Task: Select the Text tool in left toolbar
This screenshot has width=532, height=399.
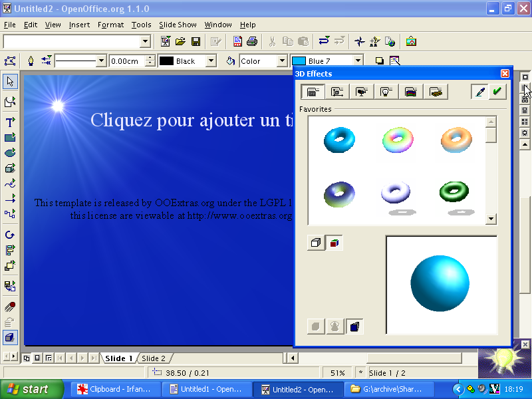Action: (x=10, y=122)
